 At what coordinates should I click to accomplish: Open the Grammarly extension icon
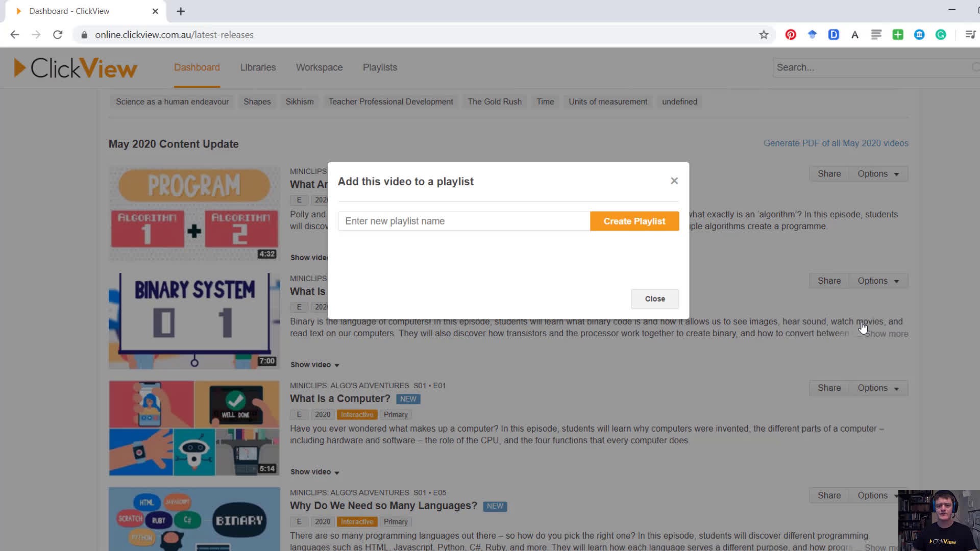tap(941, 35)
